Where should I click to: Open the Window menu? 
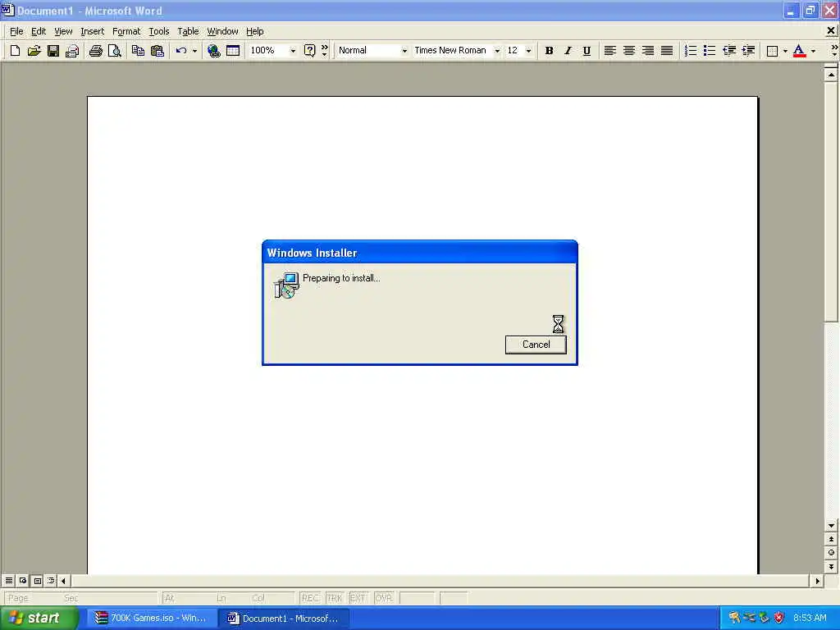pos(222,32)
